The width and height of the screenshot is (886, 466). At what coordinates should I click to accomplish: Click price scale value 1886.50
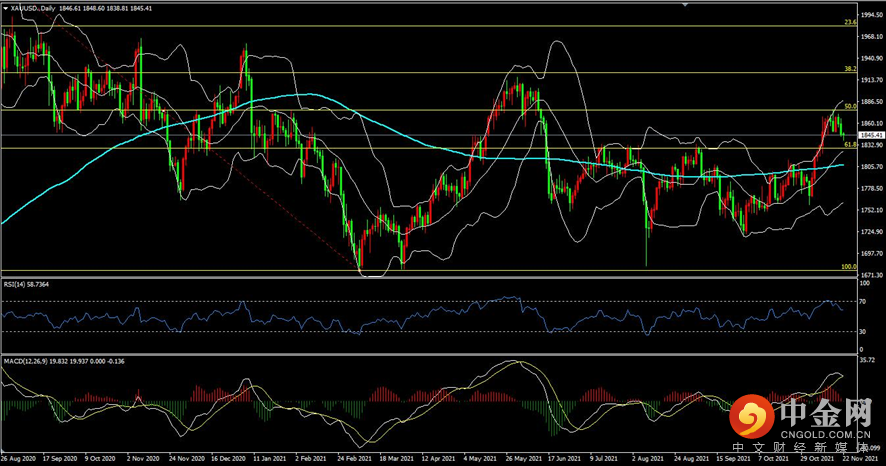871,102
